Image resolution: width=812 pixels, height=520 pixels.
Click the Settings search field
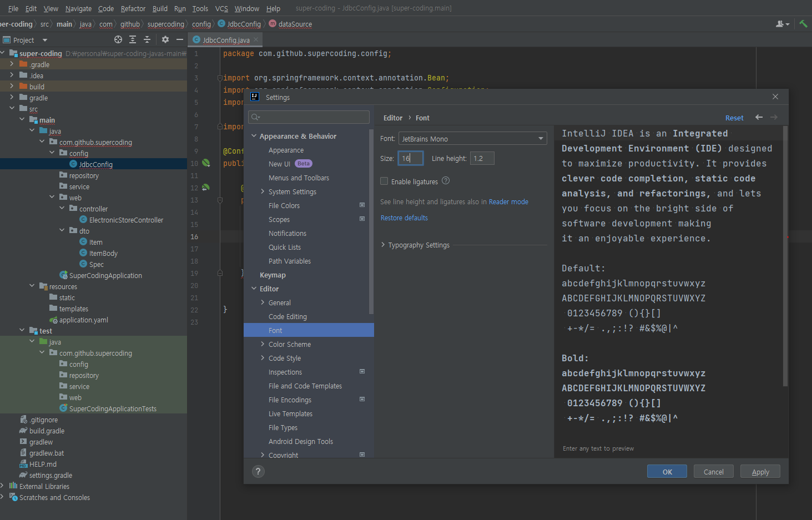coord(309,117)
